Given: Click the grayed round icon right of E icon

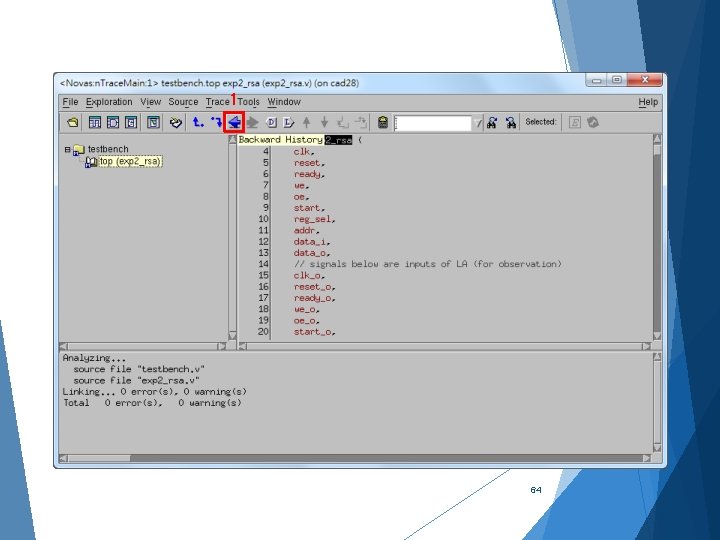Looking at the screenshot, I should (593, 123).
